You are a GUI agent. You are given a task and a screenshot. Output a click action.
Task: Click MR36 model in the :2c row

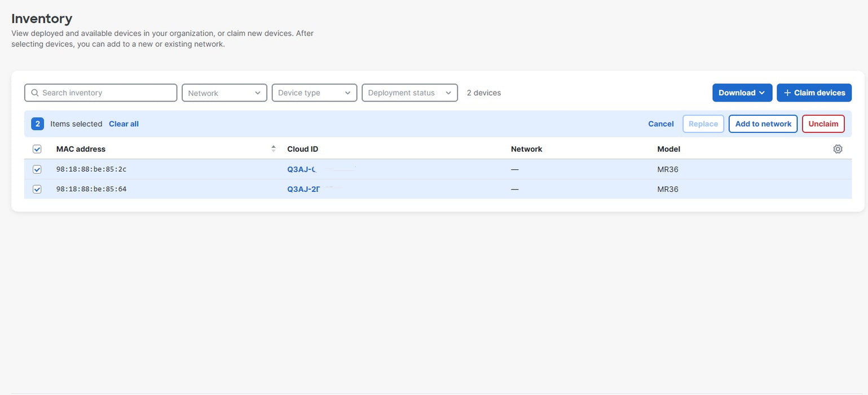click(x=668, y=169)
